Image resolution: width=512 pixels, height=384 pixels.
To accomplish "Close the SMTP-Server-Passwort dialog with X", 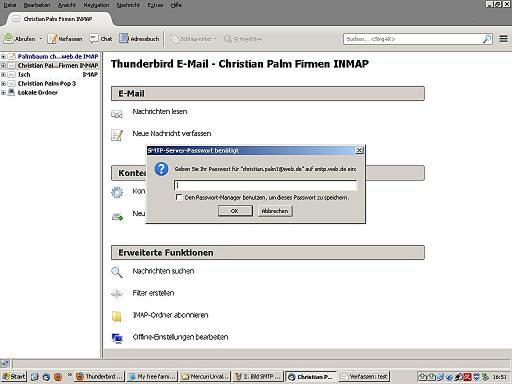I will (359, 151).
